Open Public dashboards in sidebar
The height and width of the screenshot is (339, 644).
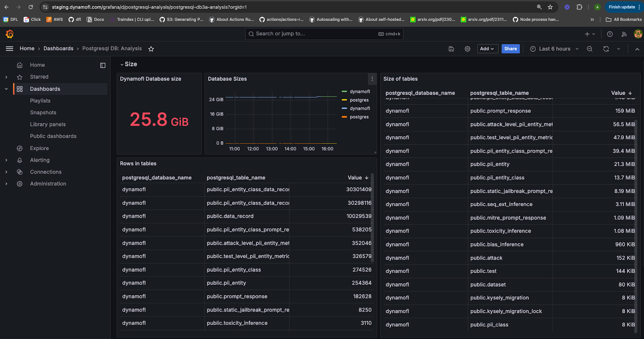53,136
